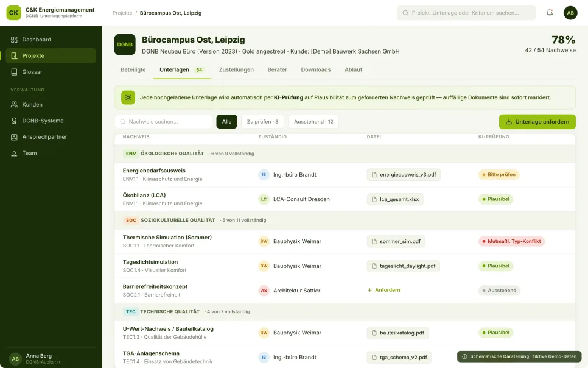Click the 78% completion figure

pos(563,40)
